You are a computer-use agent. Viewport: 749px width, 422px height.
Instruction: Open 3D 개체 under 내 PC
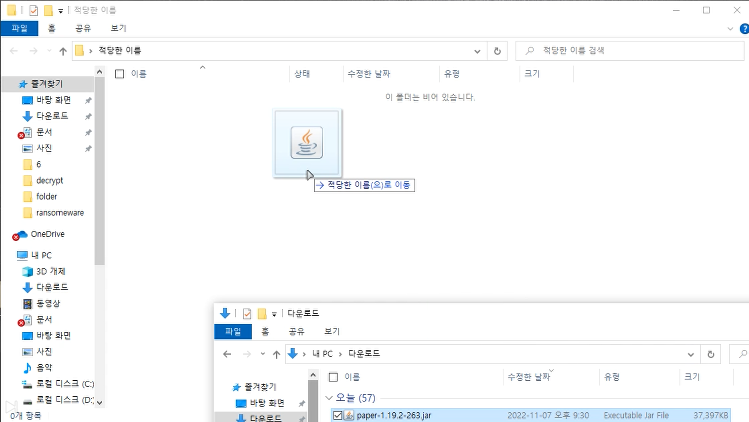(x=50, y=271)
